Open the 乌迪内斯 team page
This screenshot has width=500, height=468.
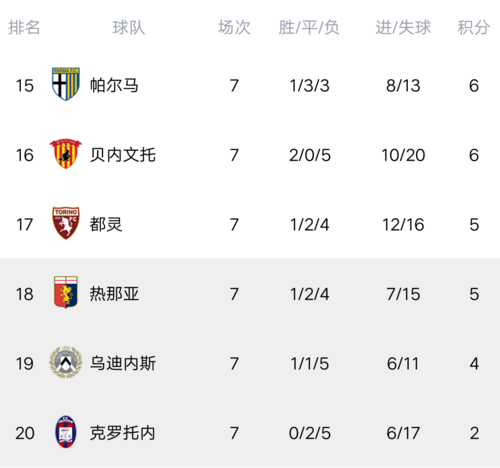(x=123, y=363)
